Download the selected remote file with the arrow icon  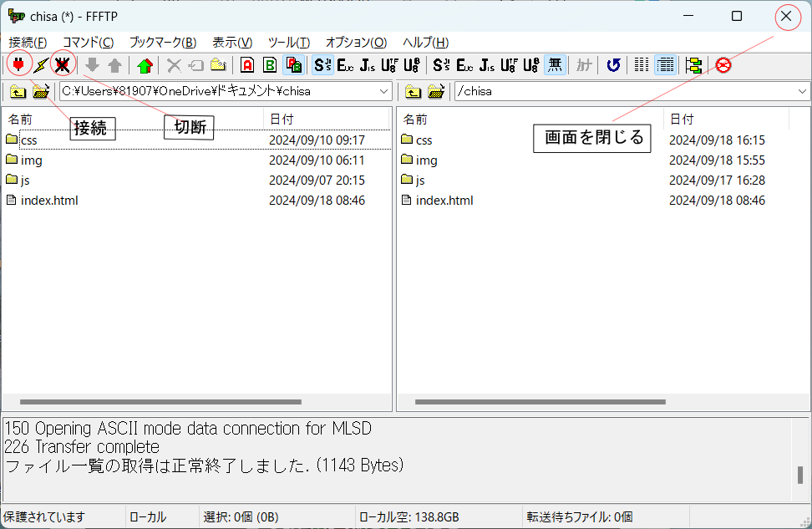(92, 64)
